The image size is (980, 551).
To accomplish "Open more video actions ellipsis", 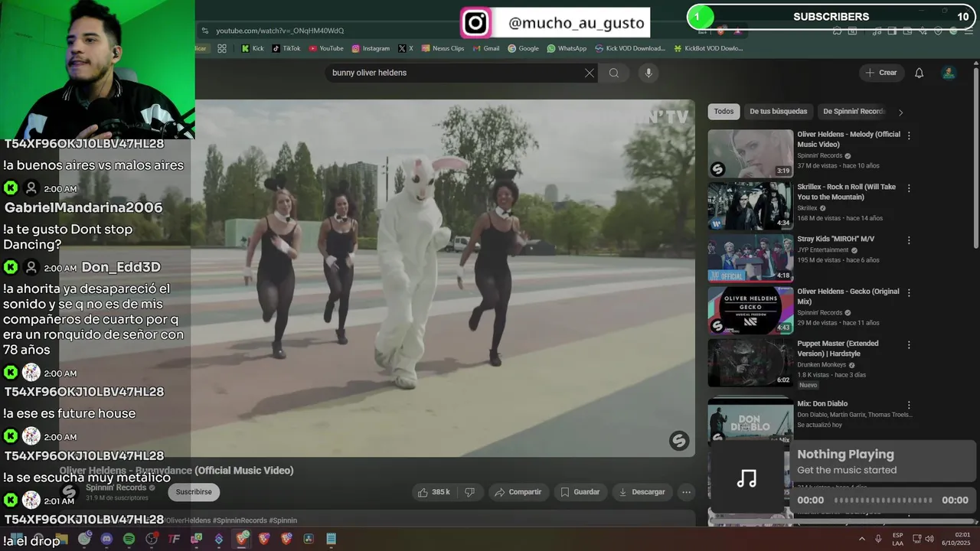I will (687, 492).
